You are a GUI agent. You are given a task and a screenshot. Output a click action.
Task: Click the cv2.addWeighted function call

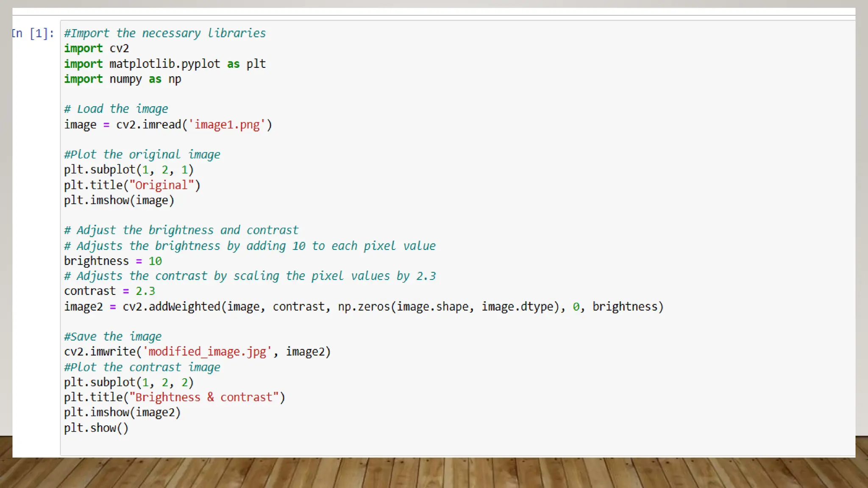pyautogui.click(x=171, y=307)
